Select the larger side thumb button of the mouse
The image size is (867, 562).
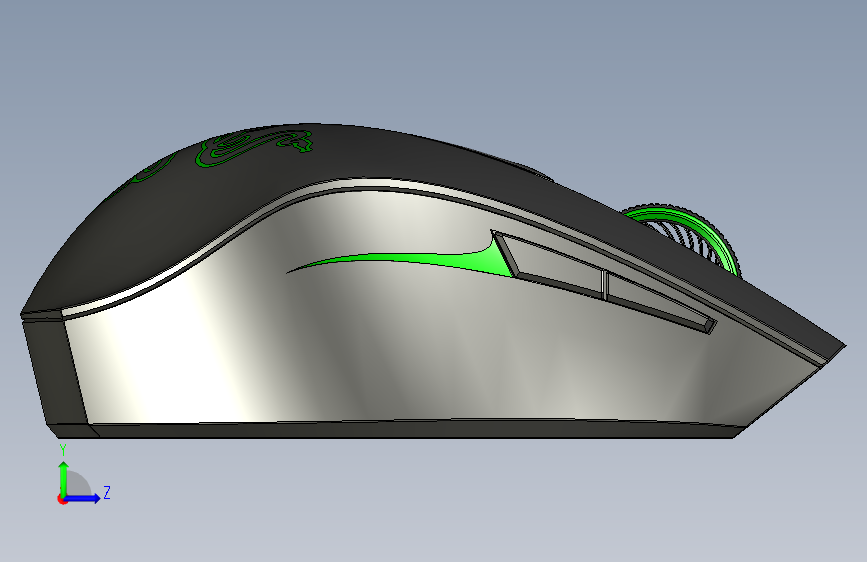pyautogui.click(x=553, y=261)
